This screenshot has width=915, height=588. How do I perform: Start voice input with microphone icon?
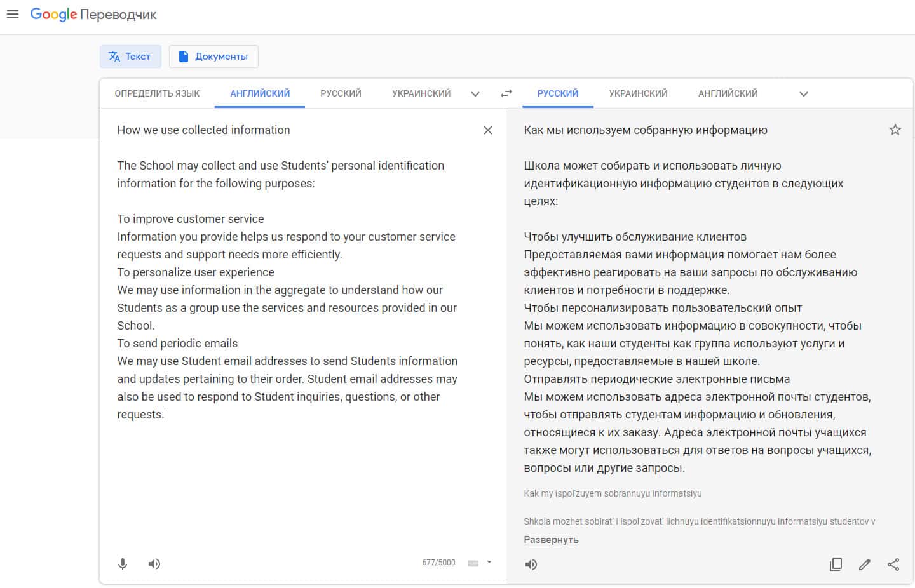click(x=123, y=564)
